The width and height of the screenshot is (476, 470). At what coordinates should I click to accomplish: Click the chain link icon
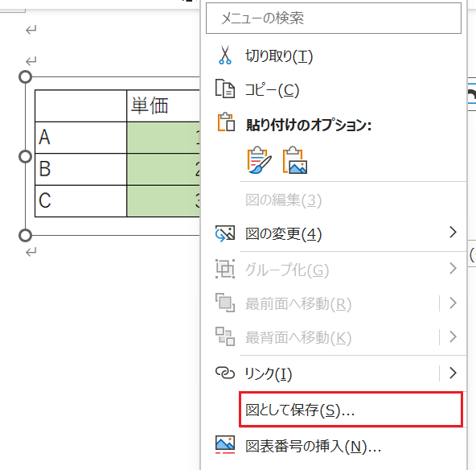225,373
